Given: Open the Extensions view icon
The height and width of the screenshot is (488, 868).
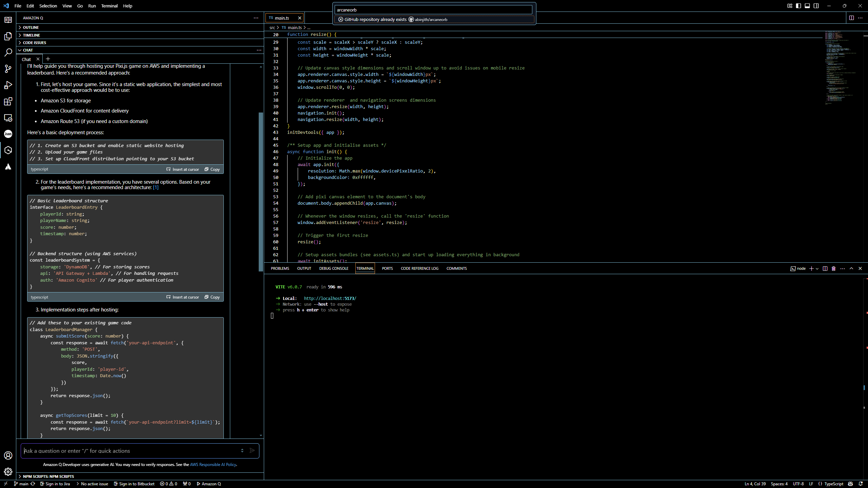Looking at the screenshot, I should click(x=8, y=101).
